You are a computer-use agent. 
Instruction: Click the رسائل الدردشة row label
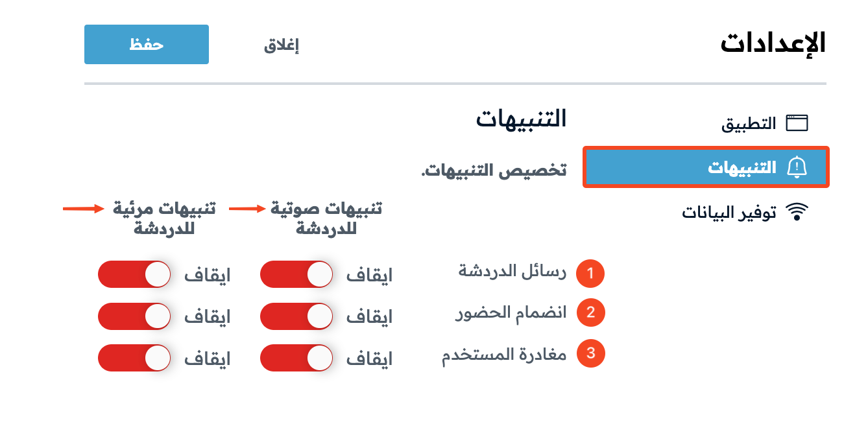[x=512, y=272]
